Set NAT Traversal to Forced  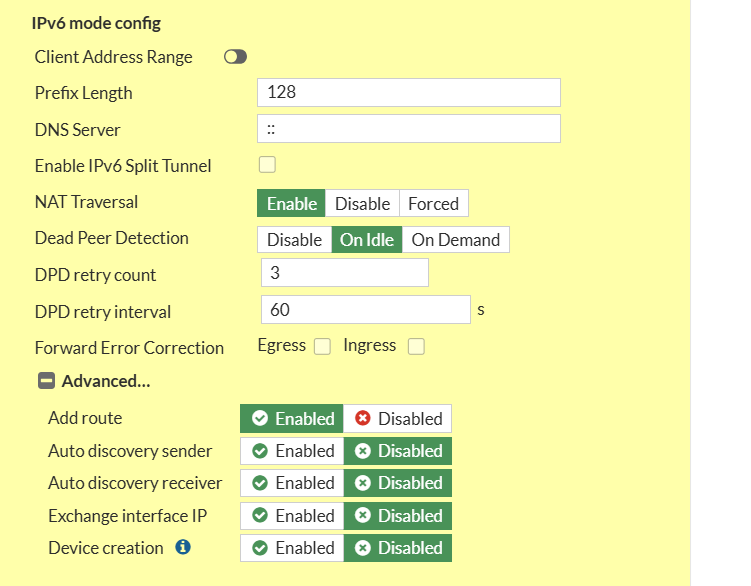point(433,203)
